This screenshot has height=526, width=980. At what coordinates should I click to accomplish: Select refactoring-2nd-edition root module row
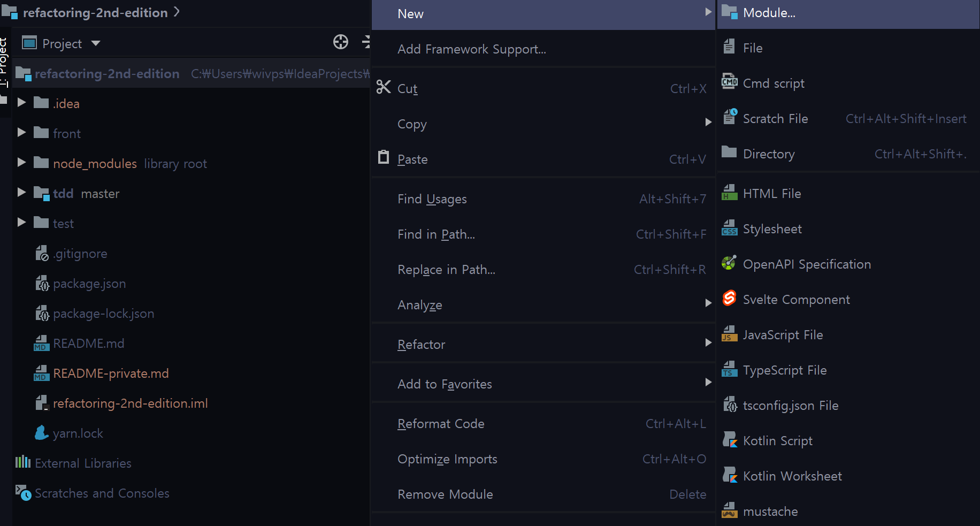click(191, 73)
